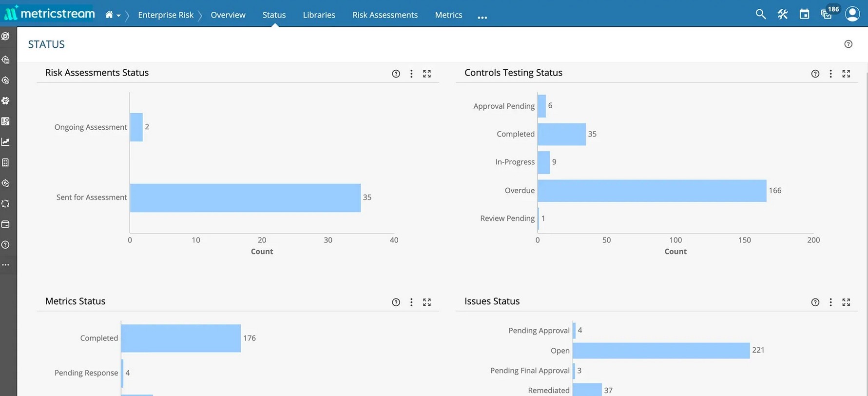This screenshot has width=868, height=396.
Task: Click the 'Pending Response' label
Action: pos(86,373)
